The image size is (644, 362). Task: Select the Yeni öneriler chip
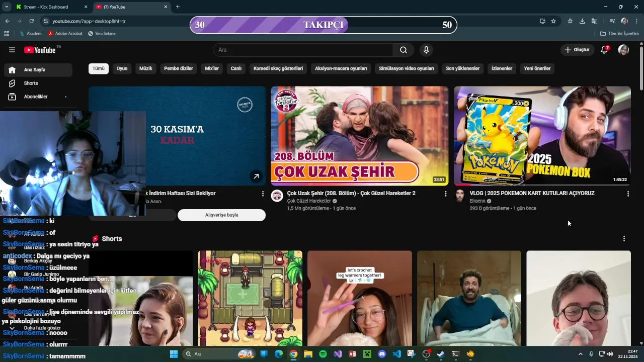537,68
